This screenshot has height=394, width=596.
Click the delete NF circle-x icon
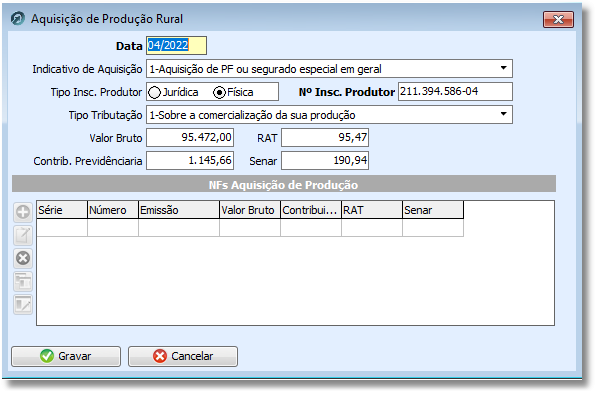coord(23,258)
